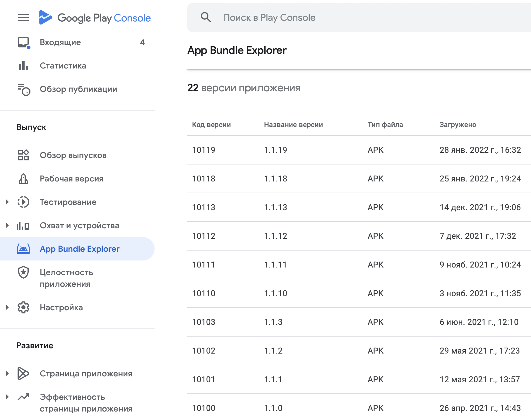Expand the Страница приложения section
The width and height of the screenshot is (531, 420).
(7, 373)
